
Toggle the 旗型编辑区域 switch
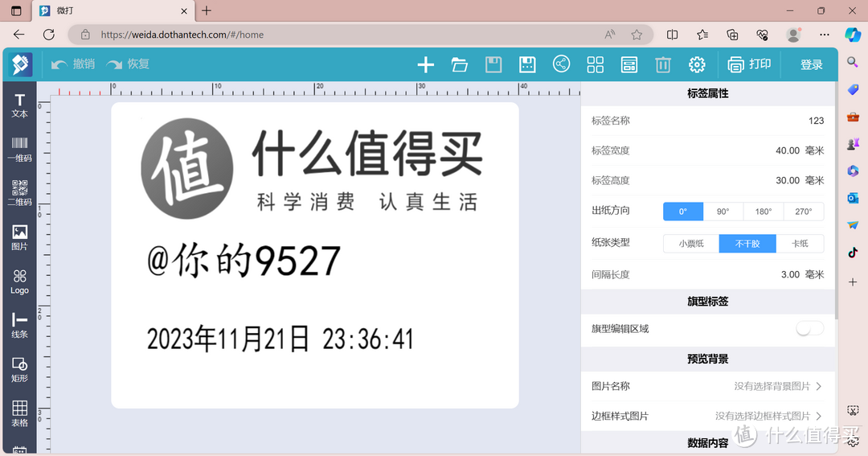(810, 329)
